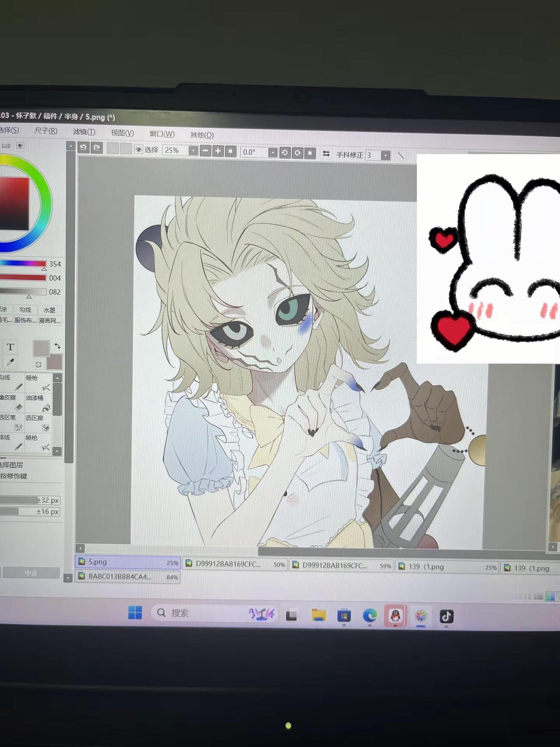Select the 服饰布... brush group tab
This screenshot has height=747, width=560.
tap(25, 320)
